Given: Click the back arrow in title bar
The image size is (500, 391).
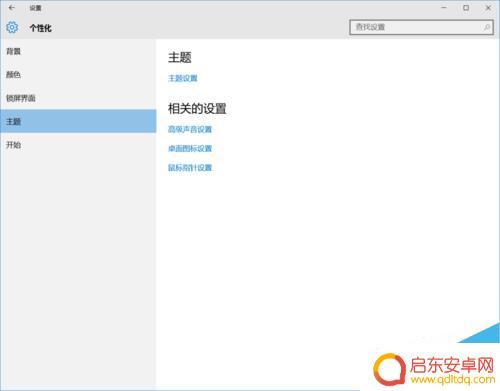Looking at the screenshot, I should (12, 8).
